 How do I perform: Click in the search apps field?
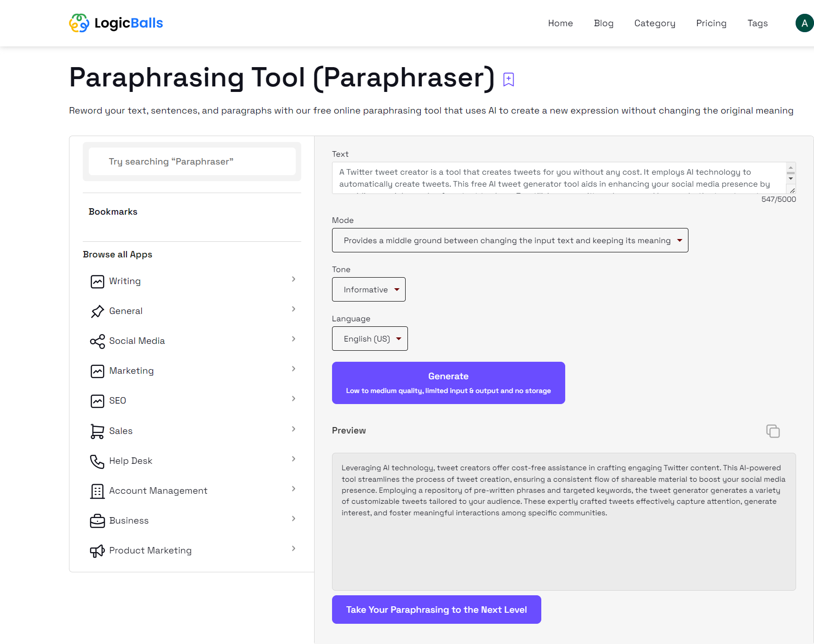[192, 161]
